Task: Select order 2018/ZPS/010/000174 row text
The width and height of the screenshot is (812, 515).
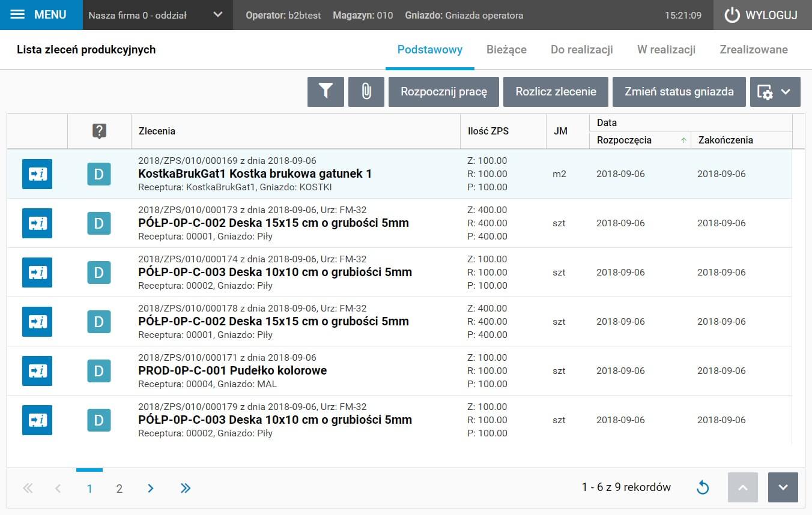Action: tap(252, 259)
